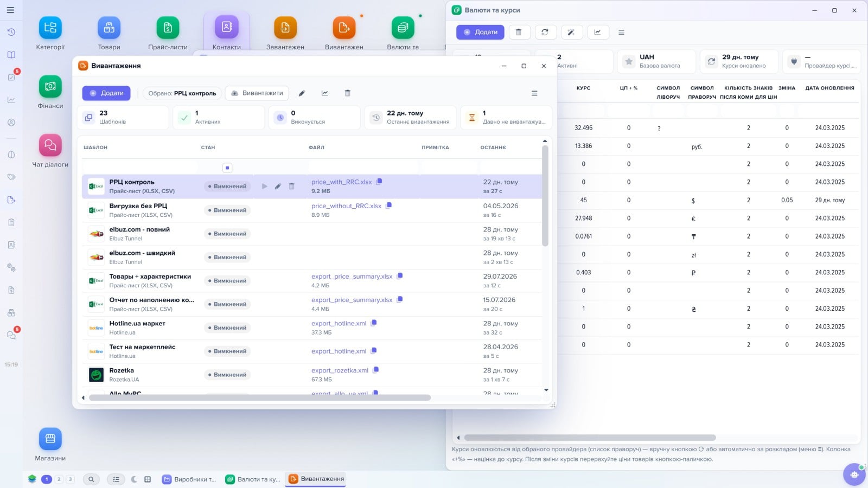Delete the РРЦ контроль row via trash icon
Viewport: 868px width, 488px height.
[291, 187]
